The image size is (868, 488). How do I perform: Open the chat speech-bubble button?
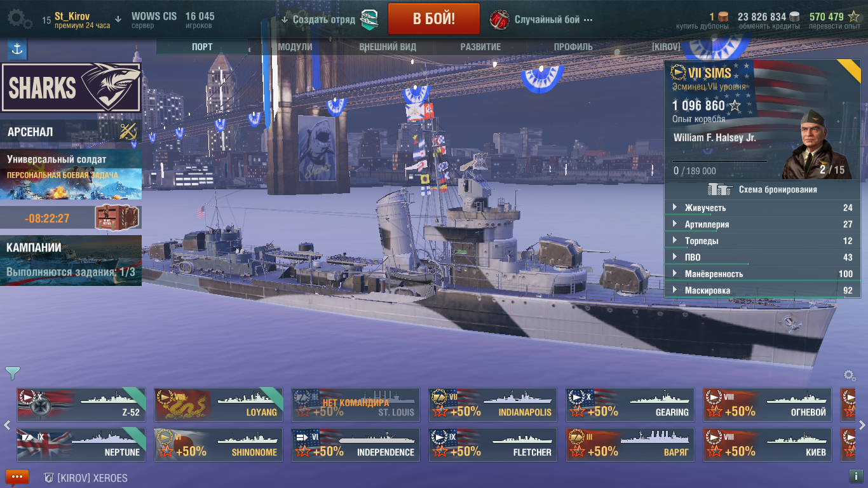click(x=17, y=477)
